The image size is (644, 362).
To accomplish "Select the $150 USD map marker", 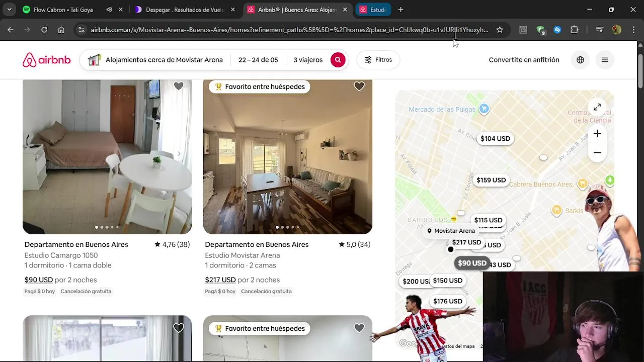I will [x=447, y=281].
